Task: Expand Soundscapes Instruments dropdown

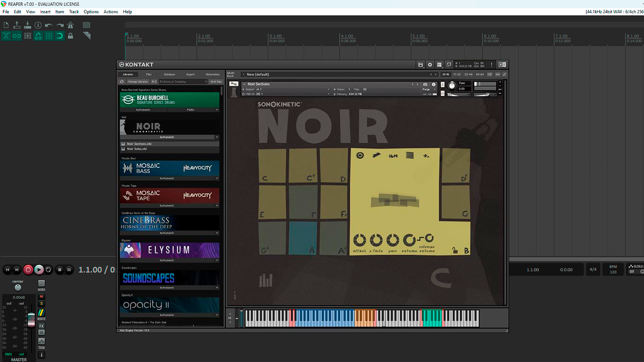Action: tap(217, 288)
